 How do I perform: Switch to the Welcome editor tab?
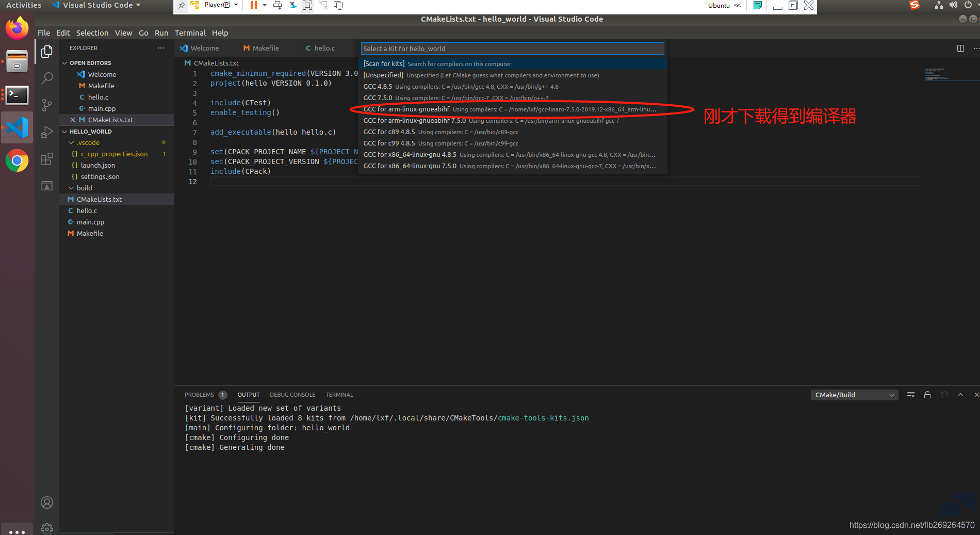pyautogui.click(x=205, y=48)
